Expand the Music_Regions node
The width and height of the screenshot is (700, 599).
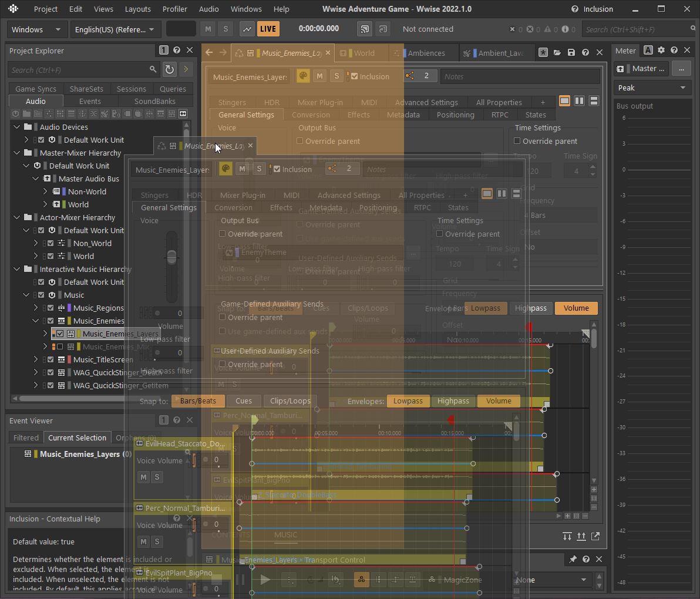pos(36,308)
